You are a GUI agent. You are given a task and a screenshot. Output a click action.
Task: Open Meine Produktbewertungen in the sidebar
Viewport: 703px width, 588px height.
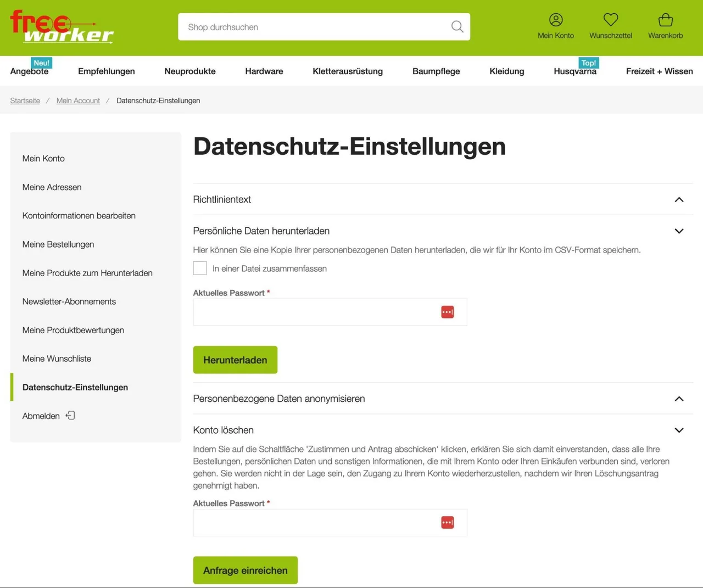[73, 330]
